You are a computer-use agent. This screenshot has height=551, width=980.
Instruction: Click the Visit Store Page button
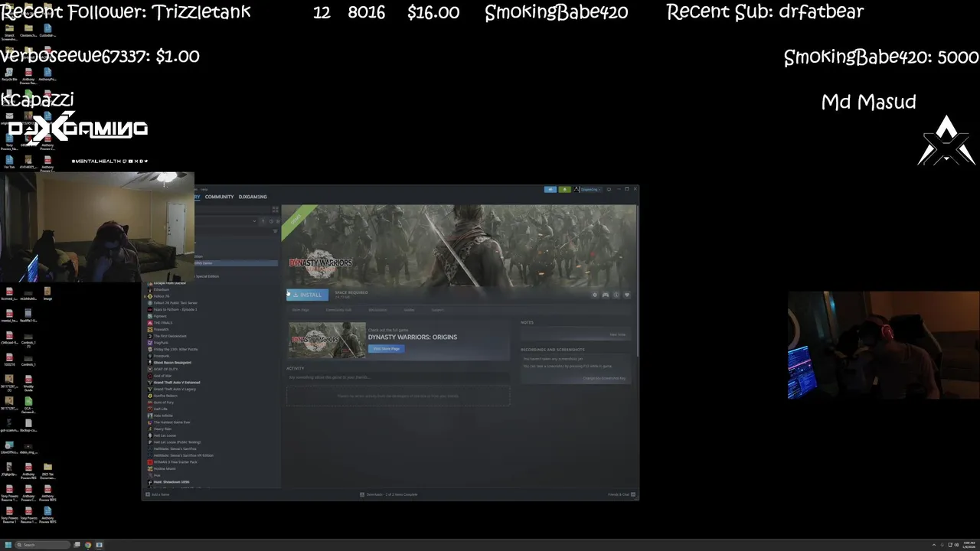coord(386,349)
